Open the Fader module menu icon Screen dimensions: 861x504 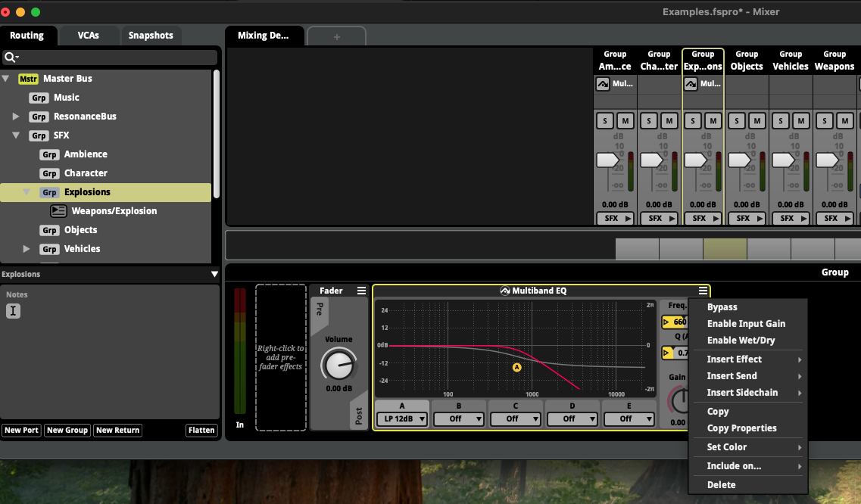(361, 291)
